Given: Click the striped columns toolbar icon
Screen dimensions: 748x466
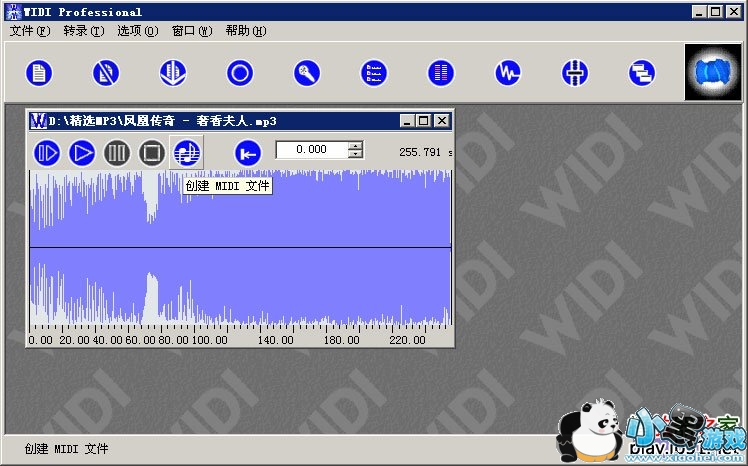Looking at the screenshot, I should [x=441, y=73].
